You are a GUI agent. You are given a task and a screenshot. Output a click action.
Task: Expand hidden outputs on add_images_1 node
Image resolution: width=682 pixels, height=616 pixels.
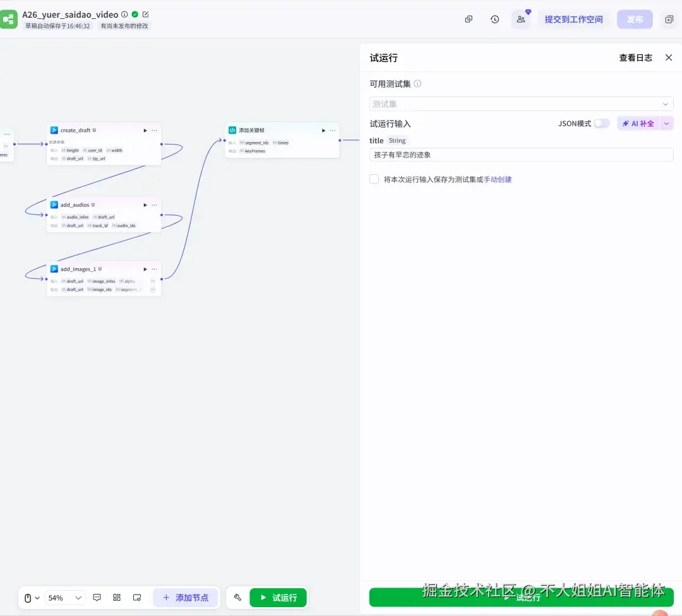pyautogui.click(x=153, y=290)
